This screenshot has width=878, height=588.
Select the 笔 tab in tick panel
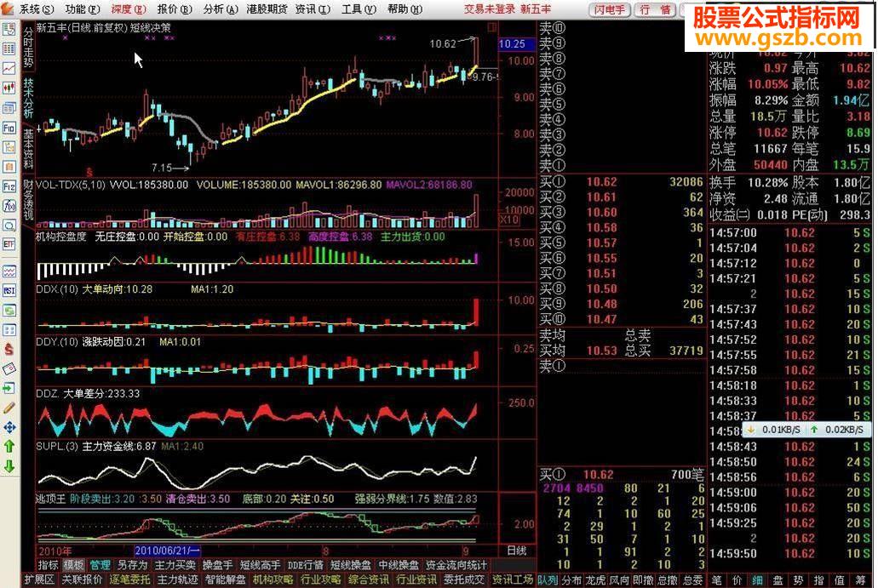[716, 580]
